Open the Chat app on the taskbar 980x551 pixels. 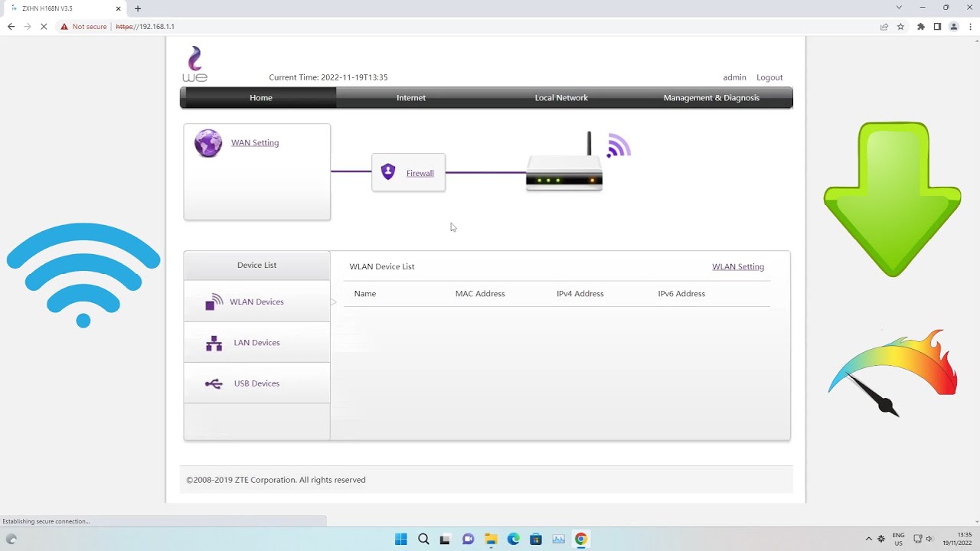(469, 539)
